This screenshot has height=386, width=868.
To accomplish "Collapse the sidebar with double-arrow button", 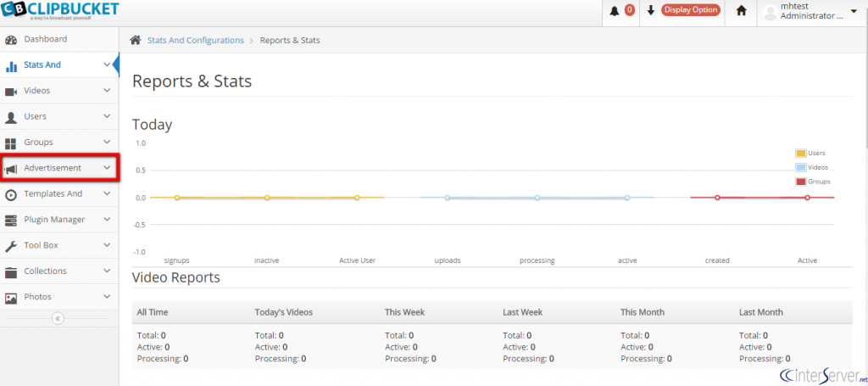I will pos(58,318).
